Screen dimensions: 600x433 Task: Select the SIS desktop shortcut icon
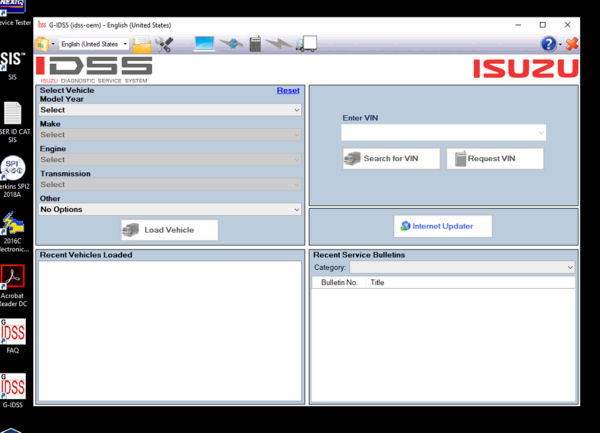point(12,65)
